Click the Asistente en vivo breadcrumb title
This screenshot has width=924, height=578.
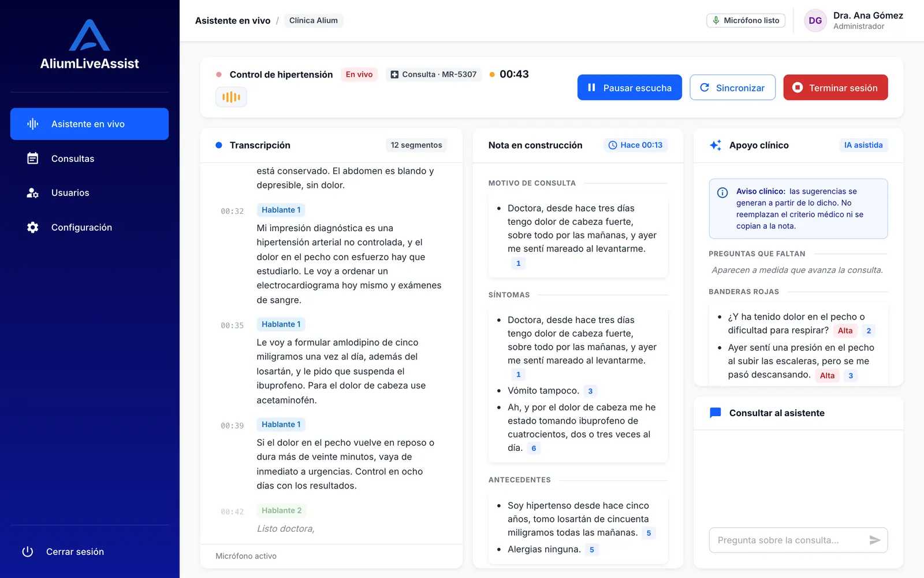pyautogui.click(x=233, y=20)
